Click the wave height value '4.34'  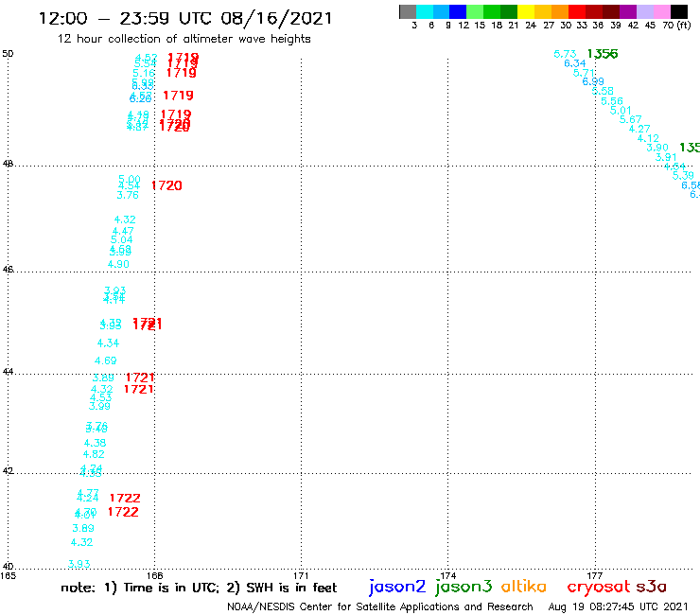[x=108, y=343]
